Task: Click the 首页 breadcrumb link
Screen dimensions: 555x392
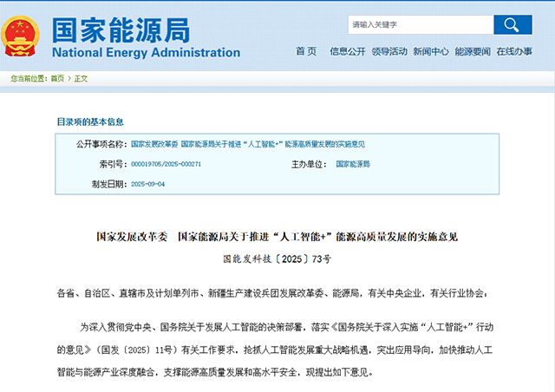Action: [57, 78]
